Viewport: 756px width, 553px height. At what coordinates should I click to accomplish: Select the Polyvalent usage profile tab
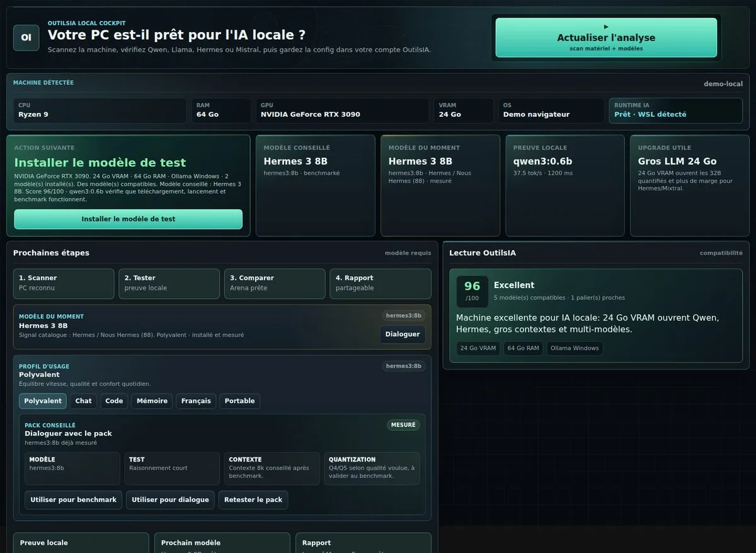click(x=43, y=401)
